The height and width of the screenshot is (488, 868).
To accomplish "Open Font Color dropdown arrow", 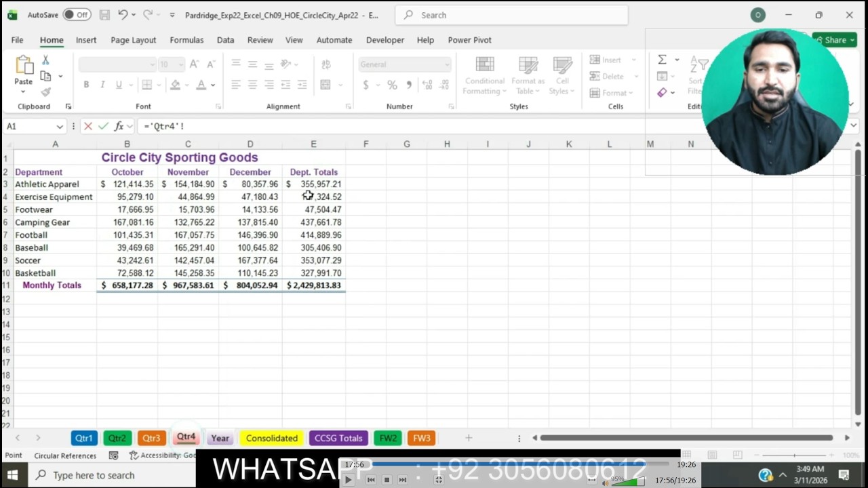I will coord(212,85).
